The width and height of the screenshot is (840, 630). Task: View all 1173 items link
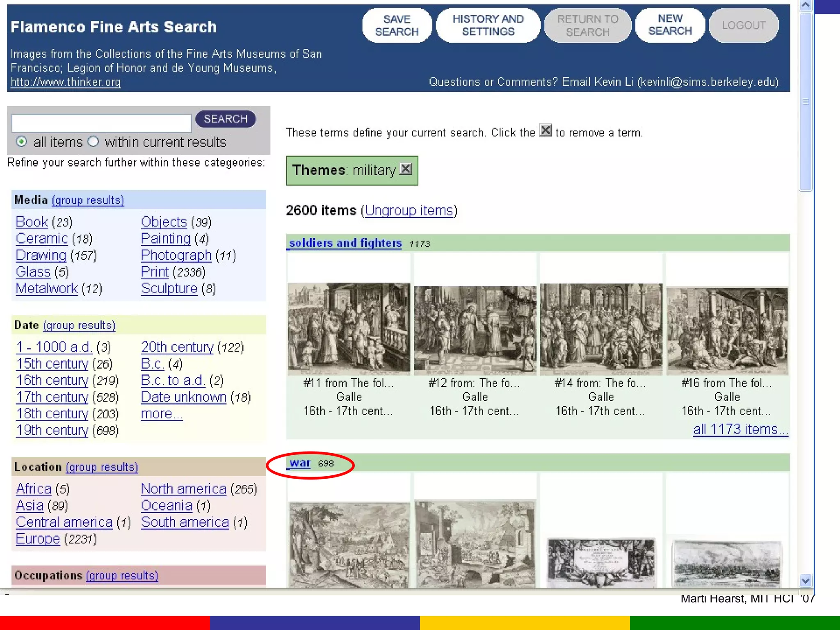coord(740,429)
